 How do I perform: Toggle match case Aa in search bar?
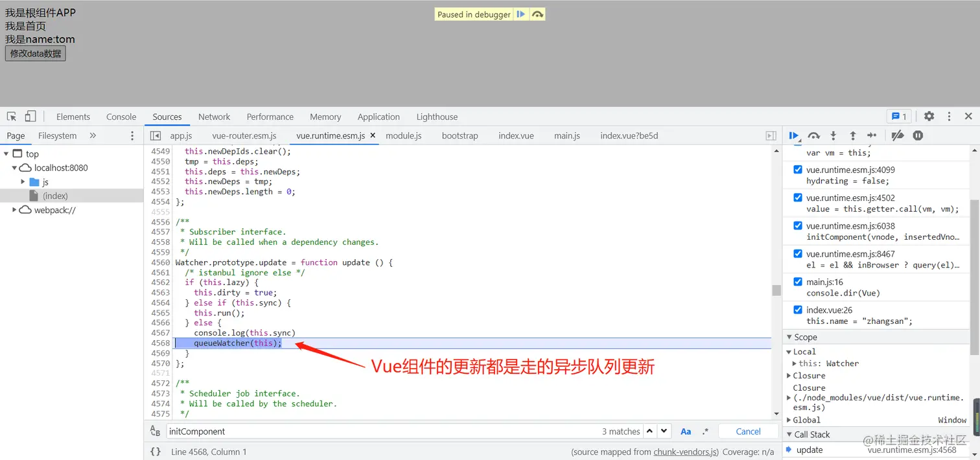pyautogui.click(x=686, y=431)
